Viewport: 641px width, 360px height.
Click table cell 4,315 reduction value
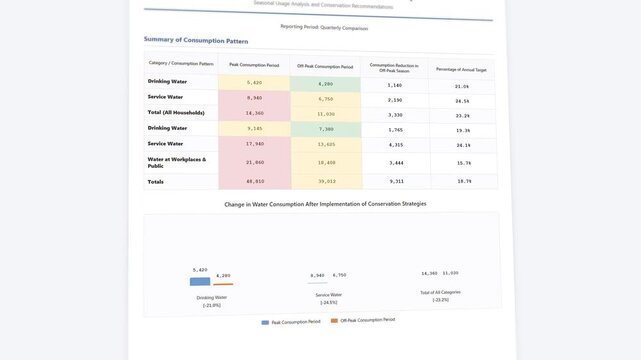(396, 145)
